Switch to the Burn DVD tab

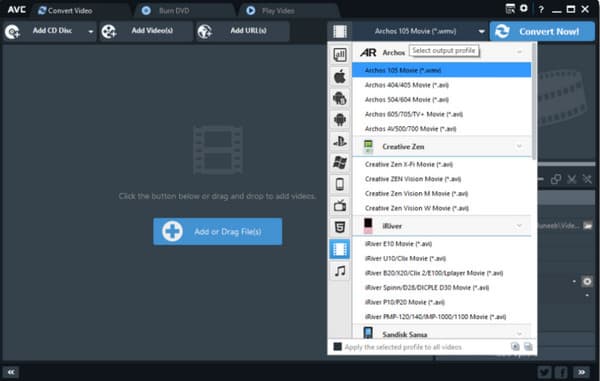[x=174, y=11]
